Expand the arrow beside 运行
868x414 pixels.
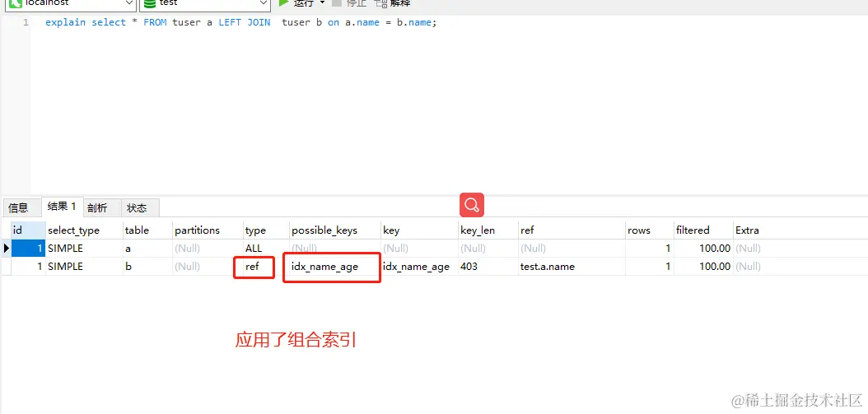click(322, 3)
